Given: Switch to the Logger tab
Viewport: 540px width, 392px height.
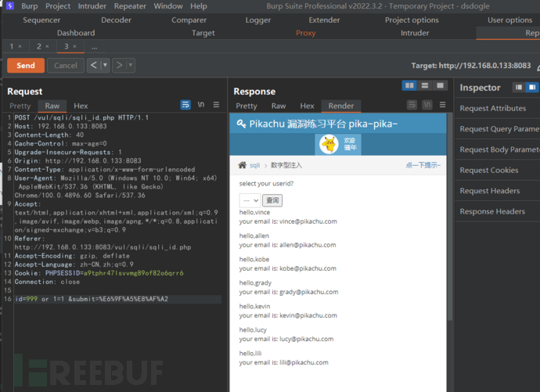Looking at the screenshot, I should click(258, 20).
